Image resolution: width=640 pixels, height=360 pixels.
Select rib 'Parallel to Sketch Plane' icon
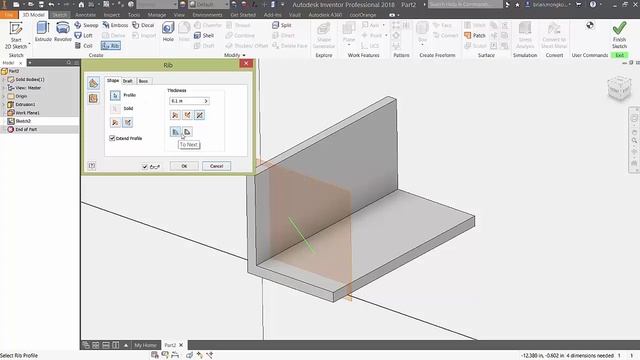(x=93, y=98)
